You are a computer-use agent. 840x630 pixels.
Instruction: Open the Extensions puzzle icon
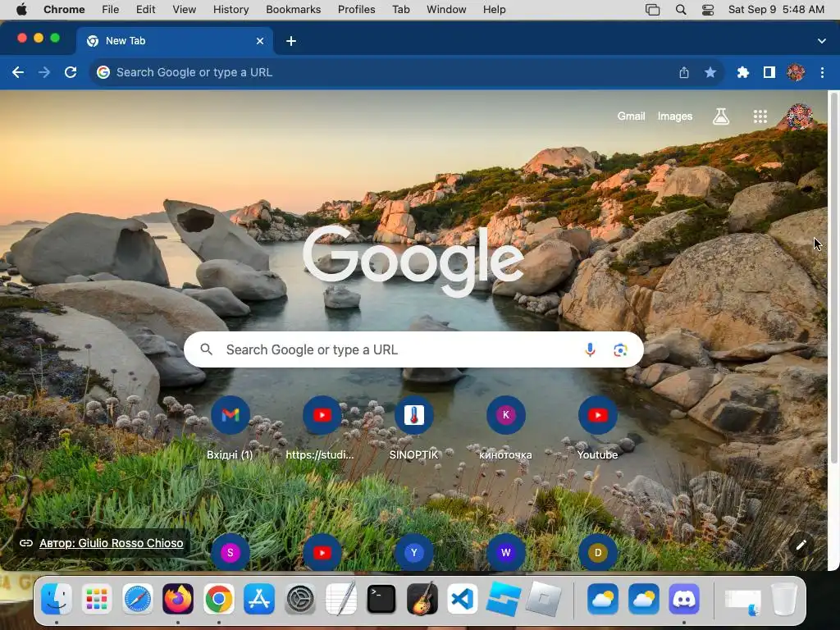[x=742, y=72]
